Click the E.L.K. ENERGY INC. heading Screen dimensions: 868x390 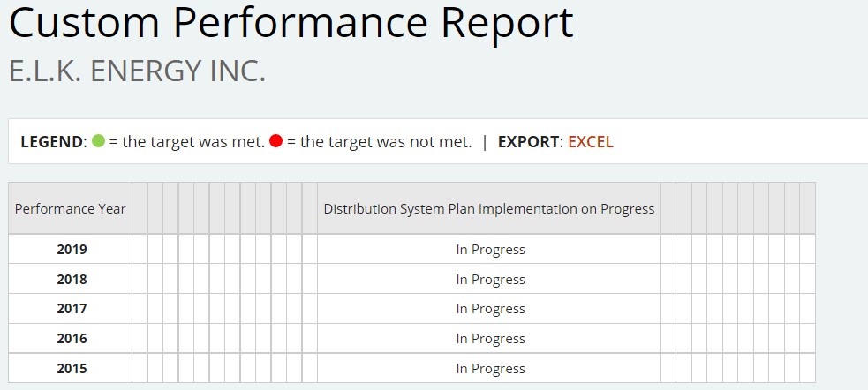[137, 71]
